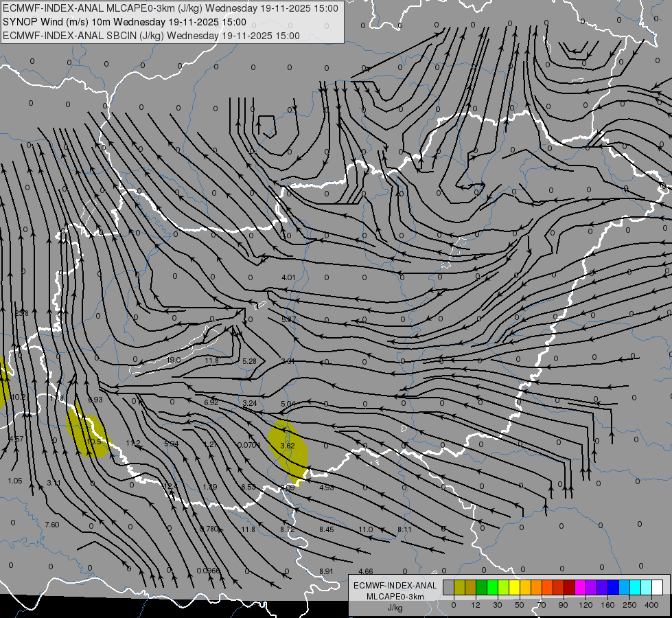Click the map value 7.60
Screen dimensions: 672x618
click(52, 525)
